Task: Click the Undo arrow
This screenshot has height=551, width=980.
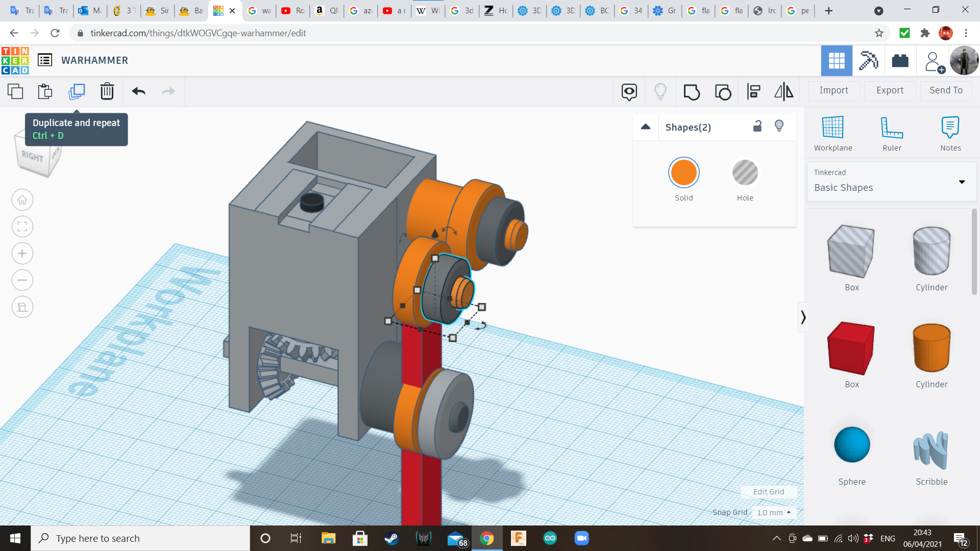Action: [138, 91]
